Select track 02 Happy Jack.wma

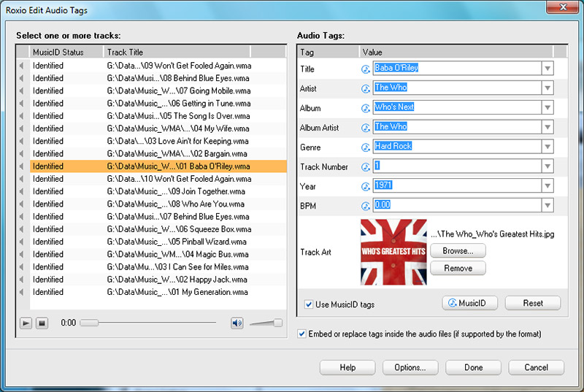[x=158, y=280]
